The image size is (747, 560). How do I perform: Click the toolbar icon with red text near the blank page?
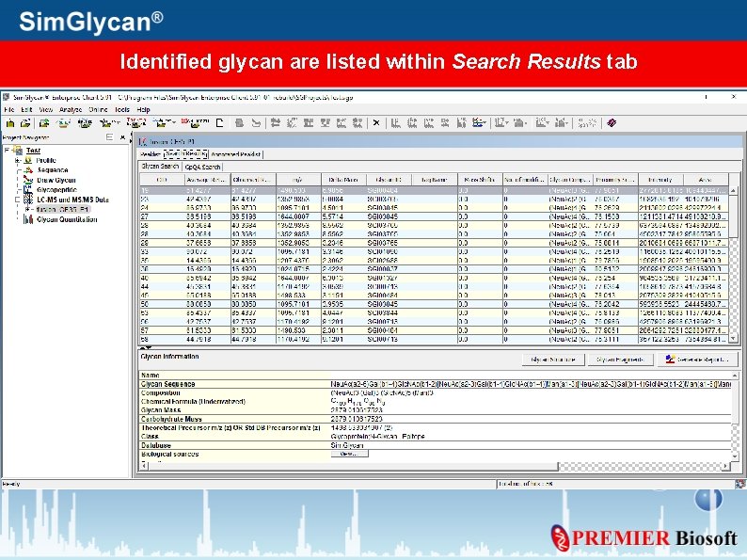click(195, 123)
